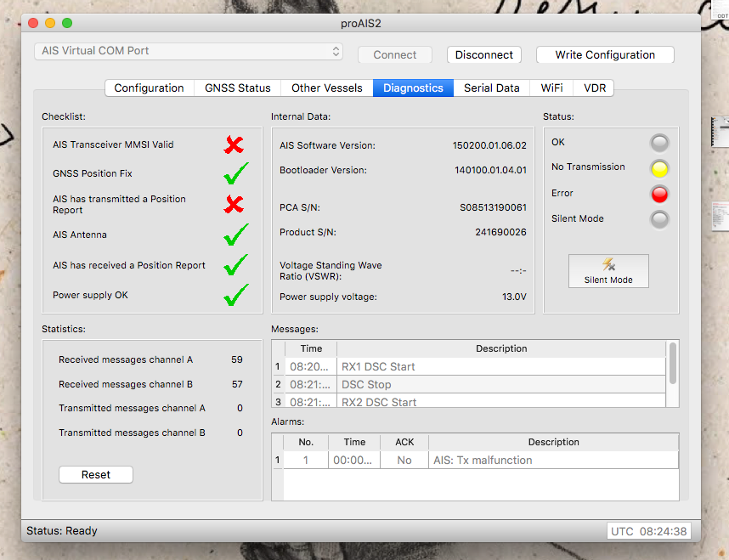Click the red cross beside AIS has transmitted a Position Report
Viewport: 729px width, 560px height.
pos(234,204)
